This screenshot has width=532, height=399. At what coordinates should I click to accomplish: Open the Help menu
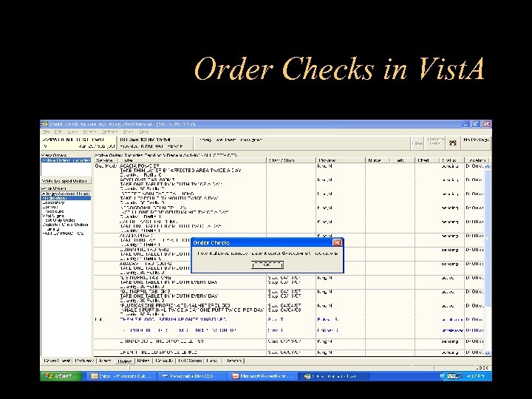tap(144, 132)
